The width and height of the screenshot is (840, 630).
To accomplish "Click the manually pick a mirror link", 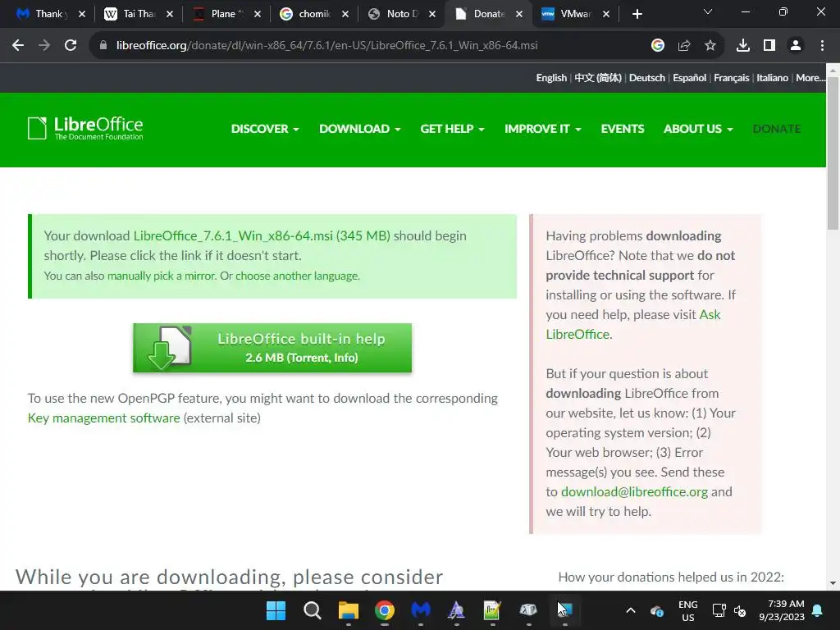I will [x=162, y=276].
